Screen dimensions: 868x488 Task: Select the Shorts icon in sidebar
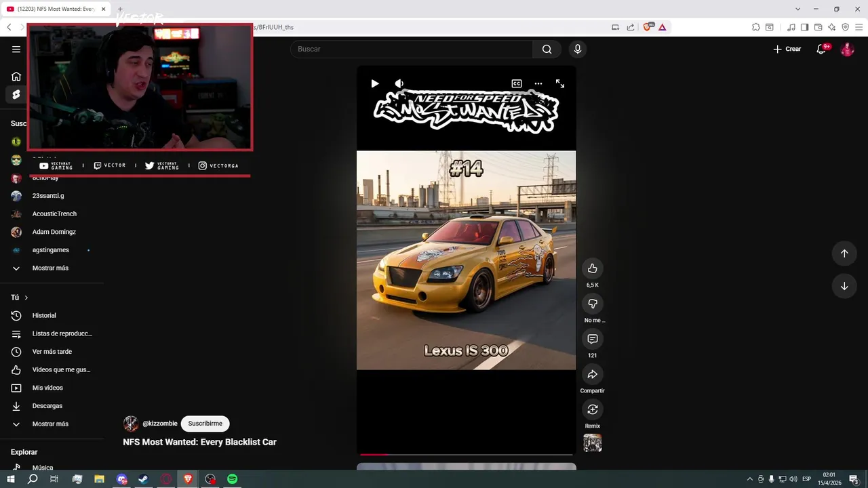(16, 94)
